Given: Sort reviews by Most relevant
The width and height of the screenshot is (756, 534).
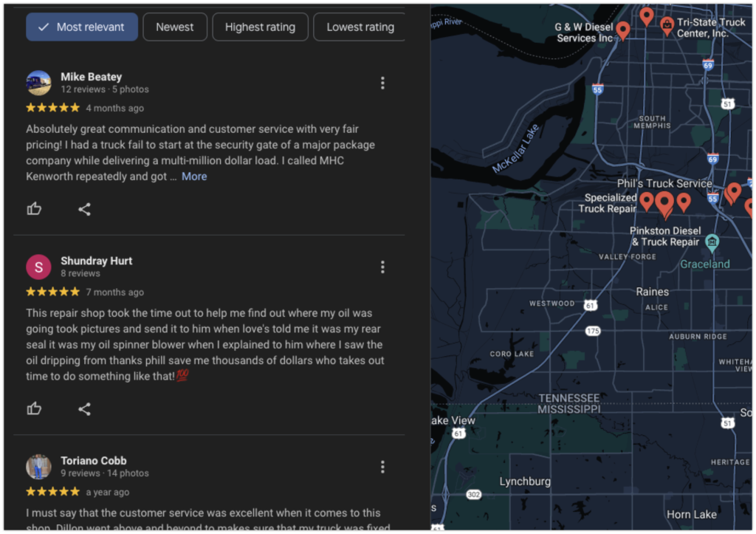Looking at the screenshot, I should click(x=82, y=27).
